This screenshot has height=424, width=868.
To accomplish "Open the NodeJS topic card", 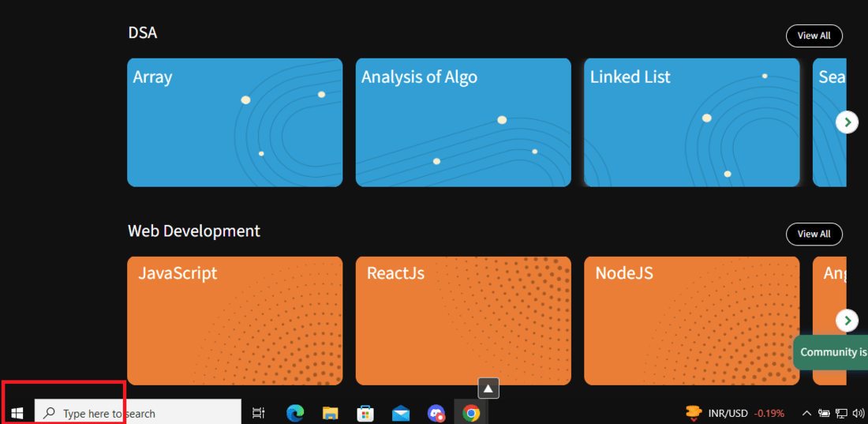I will pos(692,321).
